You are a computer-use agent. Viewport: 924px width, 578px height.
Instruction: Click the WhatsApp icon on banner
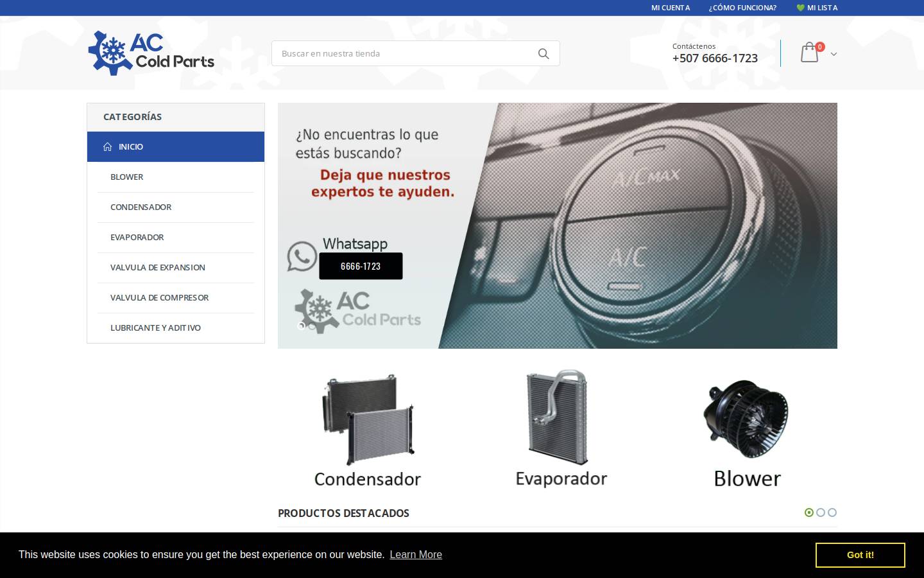click(302, 256)
